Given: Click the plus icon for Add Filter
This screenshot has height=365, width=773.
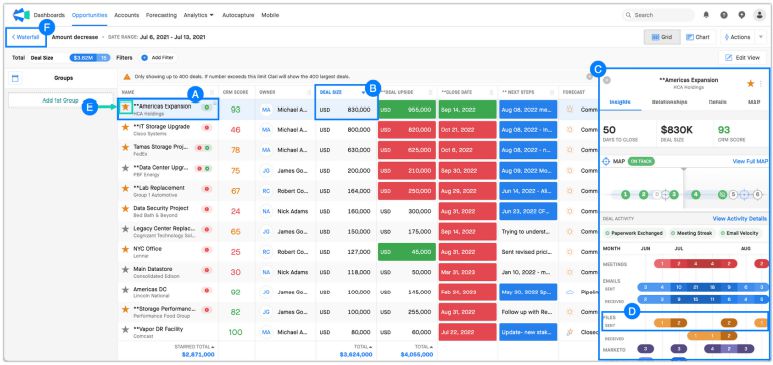Looking at the screenshot, I should (144, 58).
